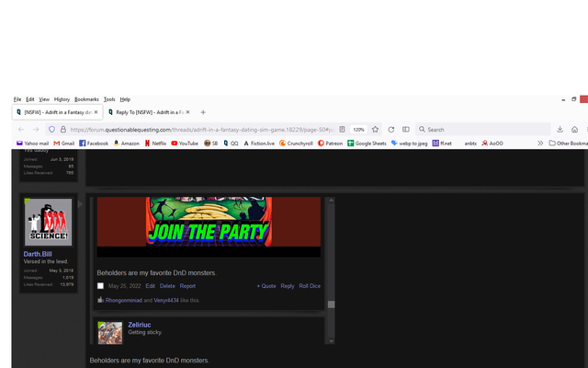The image size is (588, 368).
Task: Reply to the Darth.Bill post
Action: (x=288, y=286)
